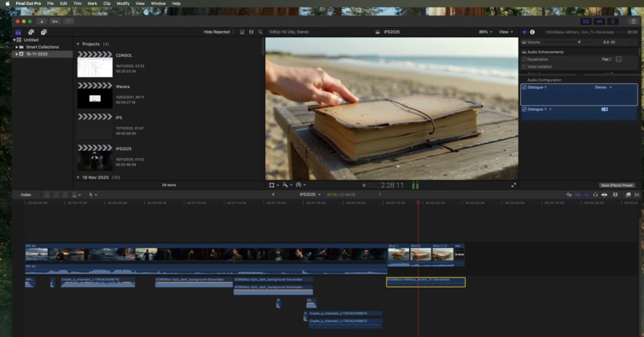Viewport: 644px width, 337px height.
Task: Enable the Voice Isolation checkbox
Action: point(524,67)
